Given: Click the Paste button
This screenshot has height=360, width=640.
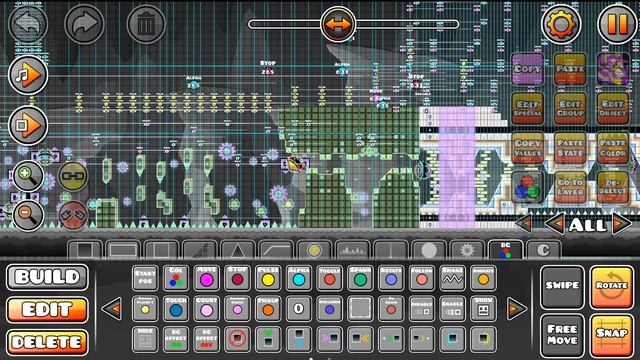Looking at the screenshot, I should pyautogui.click(x=570, y=69).
